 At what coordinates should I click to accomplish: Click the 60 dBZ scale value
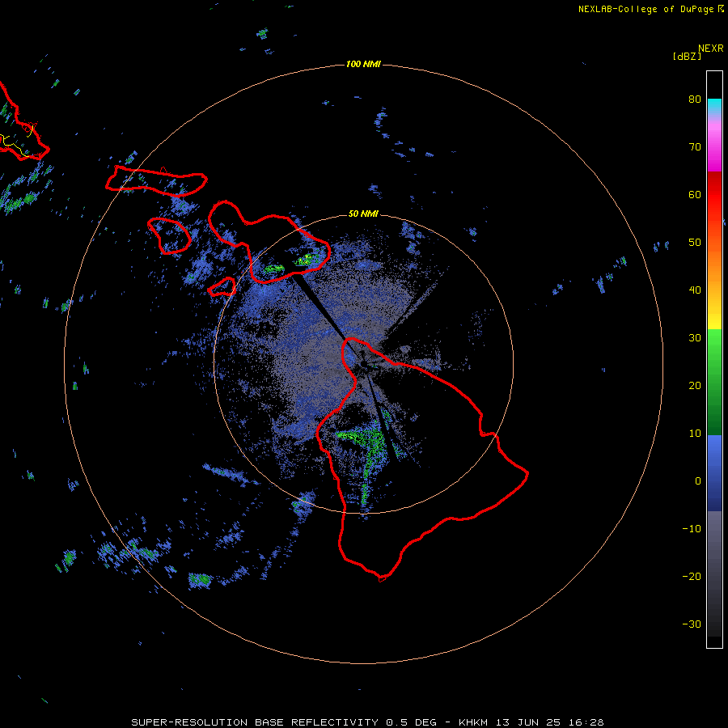click(x=695, y=194)
